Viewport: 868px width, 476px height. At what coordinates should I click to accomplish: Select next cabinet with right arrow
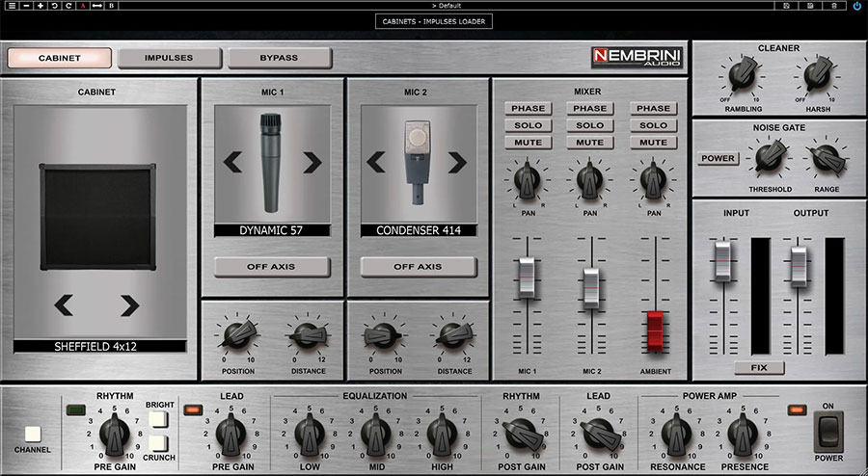pos(130,305)
